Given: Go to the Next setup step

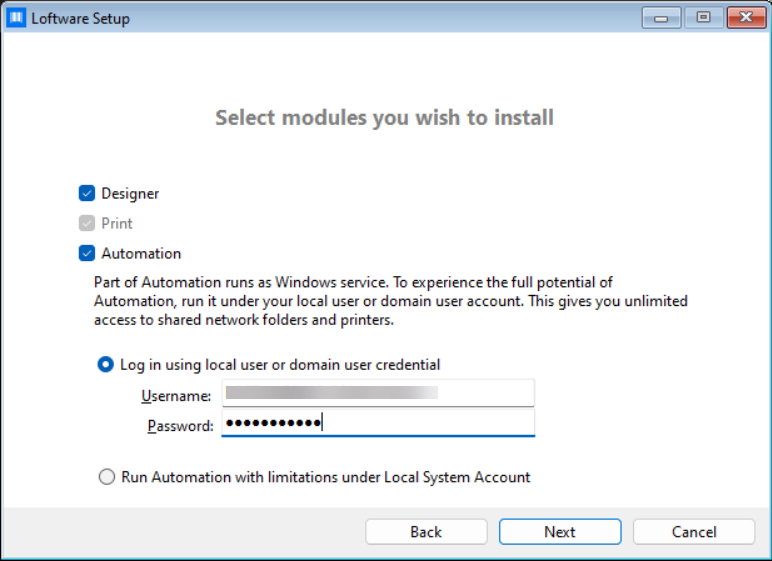Looking at the screenshot, I should [560, 532].
